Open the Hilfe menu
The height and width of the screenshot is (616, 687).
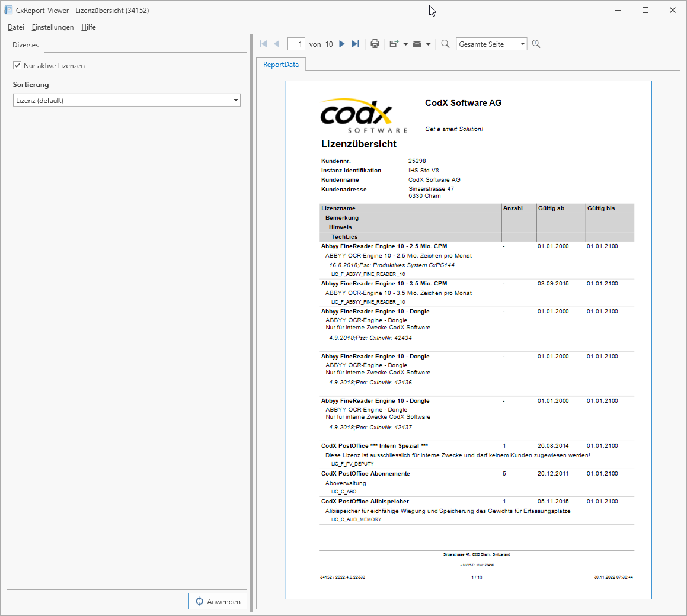tap(88, 27)
